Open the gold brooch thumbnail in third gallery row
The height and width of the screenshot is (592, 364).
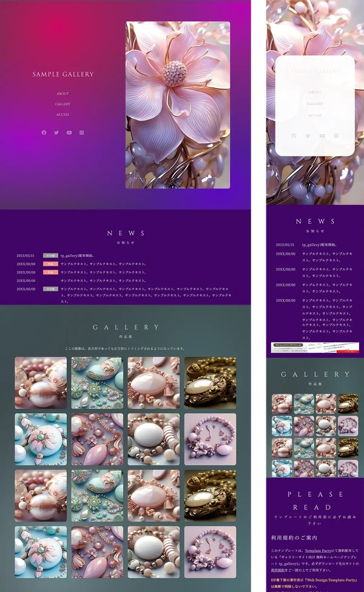pyautogui.click(x=211, y=496)
